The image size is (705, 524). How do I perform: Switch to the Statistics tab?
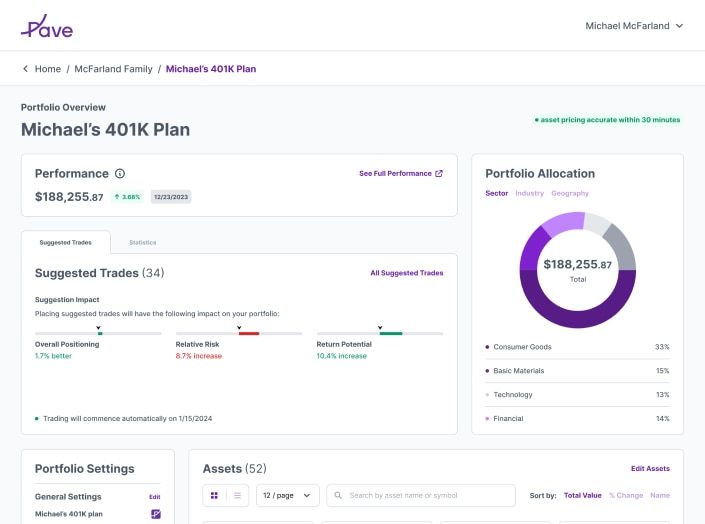click(143, 242)
